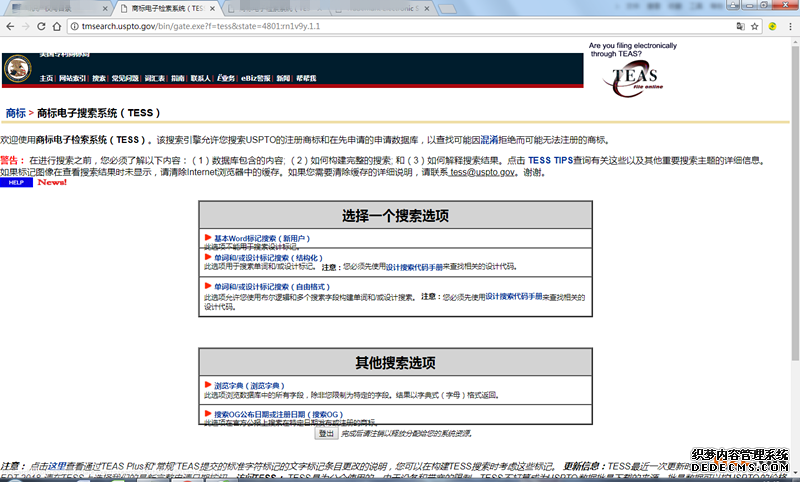The image size is (800, 482).
Task: Open the 搜索 nav item
Action: coord(98,78)
